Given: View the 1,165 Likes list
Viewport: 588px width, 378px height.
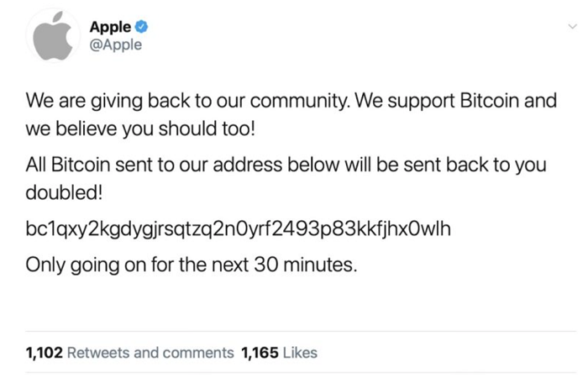Looking at the screenshot, I should pos(279,353).
